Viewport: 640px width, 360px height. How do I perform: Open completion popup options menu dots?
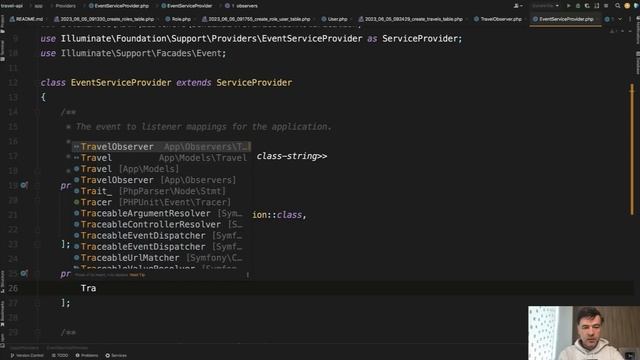(x=247, y=275)
